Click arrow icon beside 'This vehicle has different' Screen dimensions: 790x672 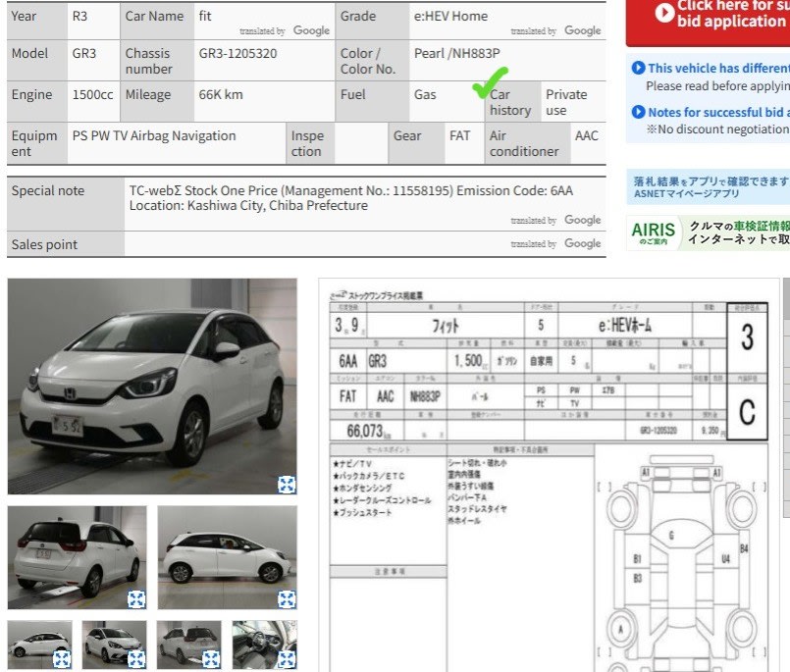click(x=638, y=68)
